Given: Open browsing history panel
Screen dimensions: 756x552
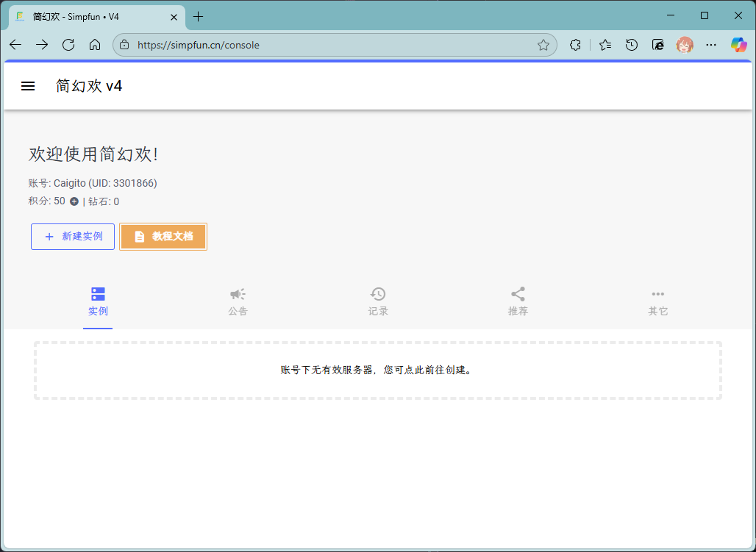Looking at the screenshot, I should click(x=632, y=45).
